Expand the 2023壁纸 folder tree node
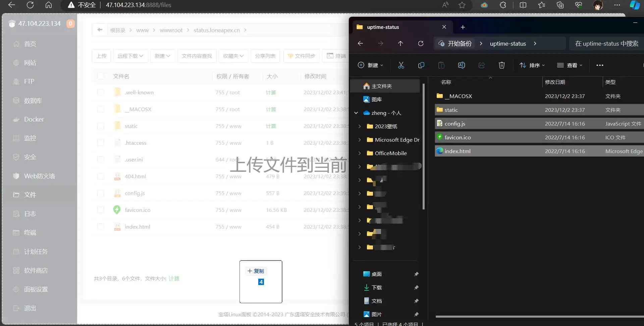The width and height of the screenshot is (644, 326). point(360,126)
